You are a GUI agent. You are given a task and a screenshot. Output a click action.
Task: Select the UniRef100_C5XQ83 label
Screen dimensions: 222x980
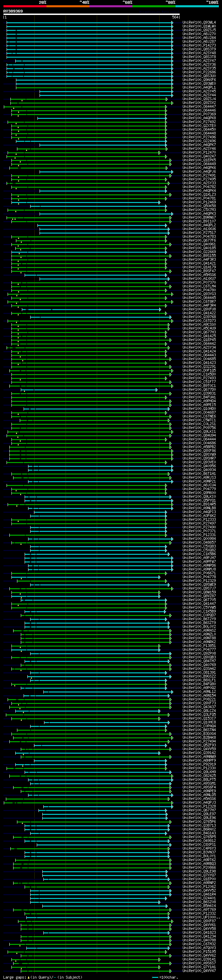click(x=199, y=546)
